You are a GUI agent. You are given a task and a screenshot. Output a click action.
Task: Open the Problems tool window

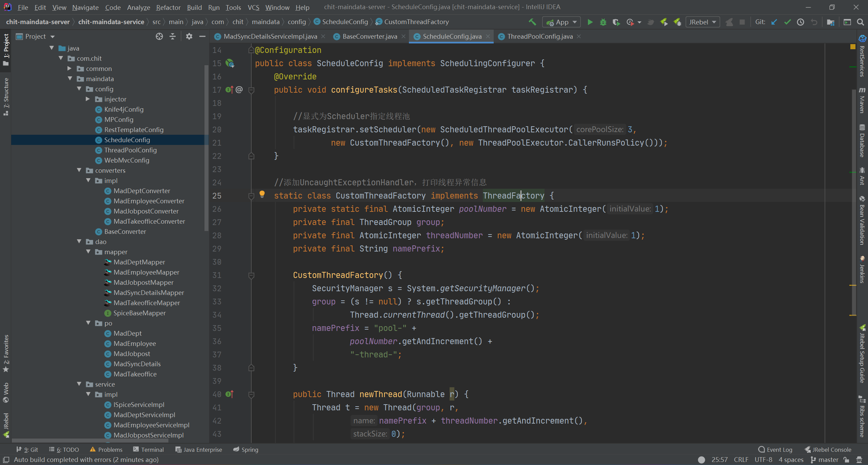tap(106, 449)
